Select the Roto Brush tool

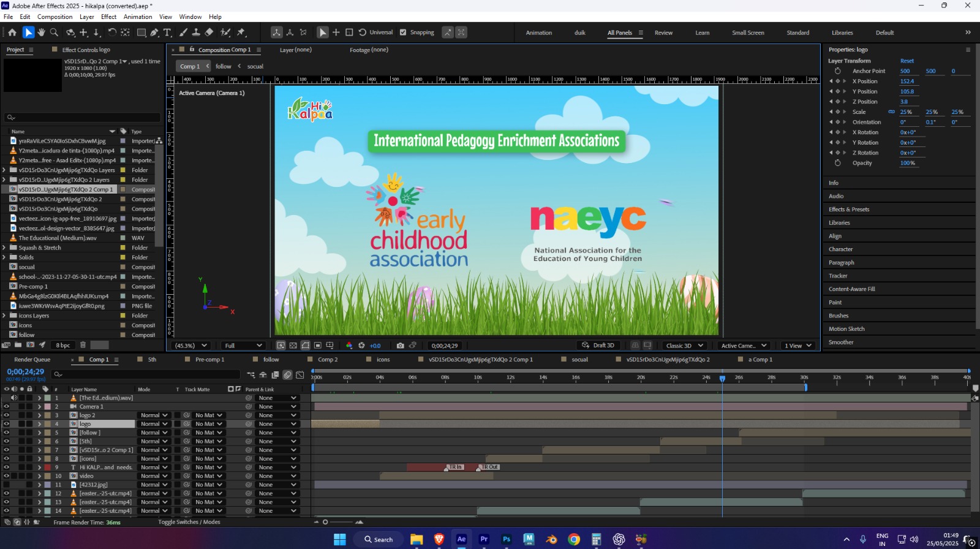pos(225,32)
